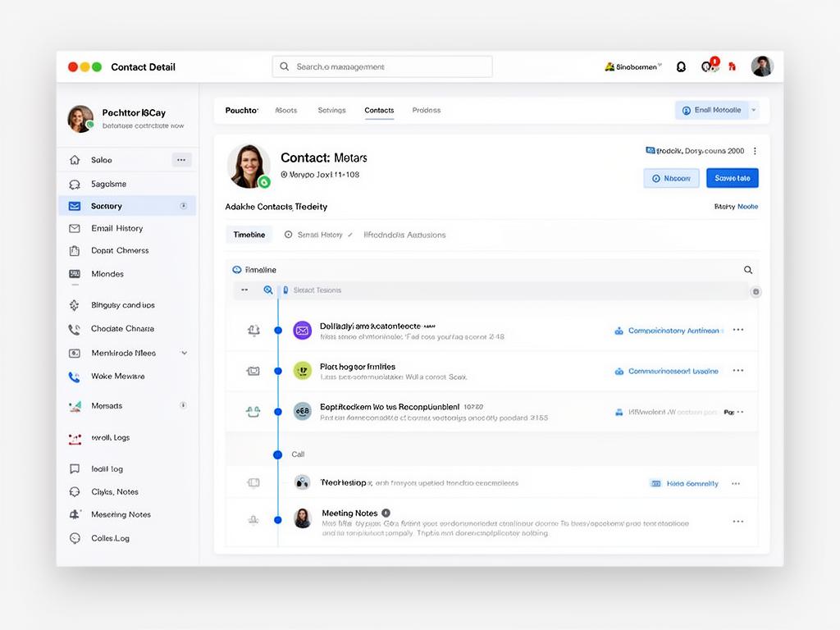This screenshot has width=840, height=630.
Task: Switch to the Contacts tab
Action: point(379,110)
